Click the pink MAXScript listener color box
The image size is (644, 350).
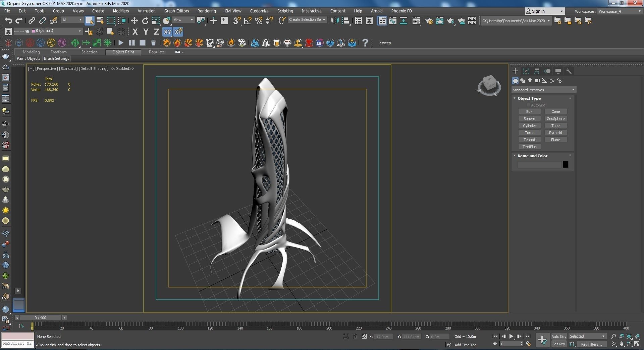(x=18, y=336)
